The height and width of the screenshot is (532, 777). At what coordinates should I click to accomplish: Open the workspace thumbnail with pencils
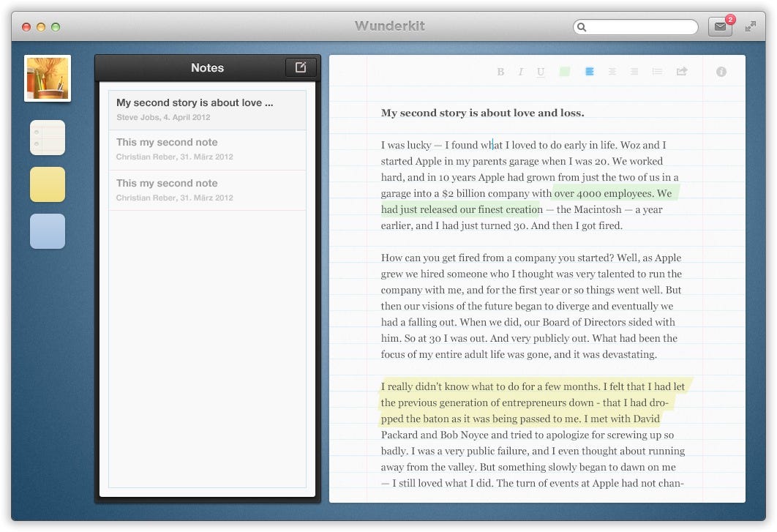[x=48, y=78]
